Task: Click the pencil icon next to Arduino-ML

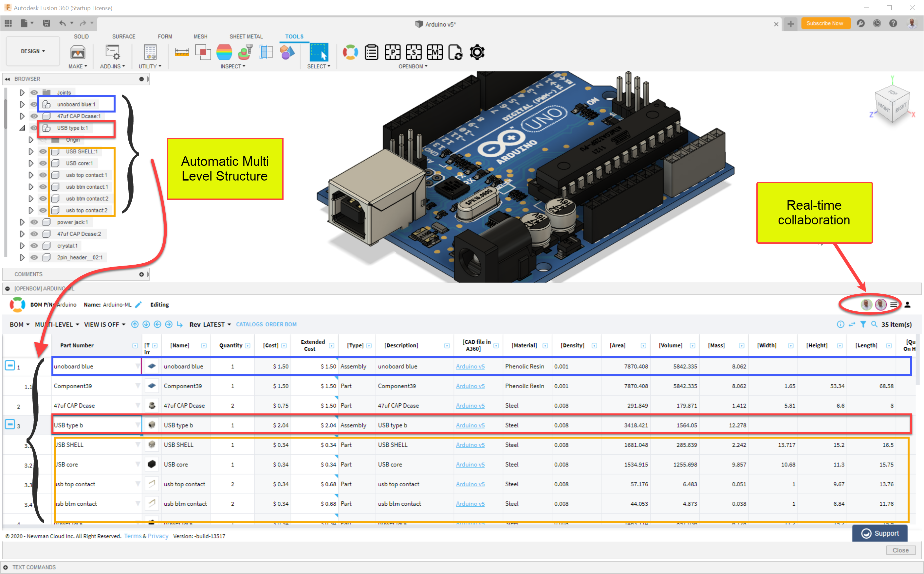Action: (138, 304)
